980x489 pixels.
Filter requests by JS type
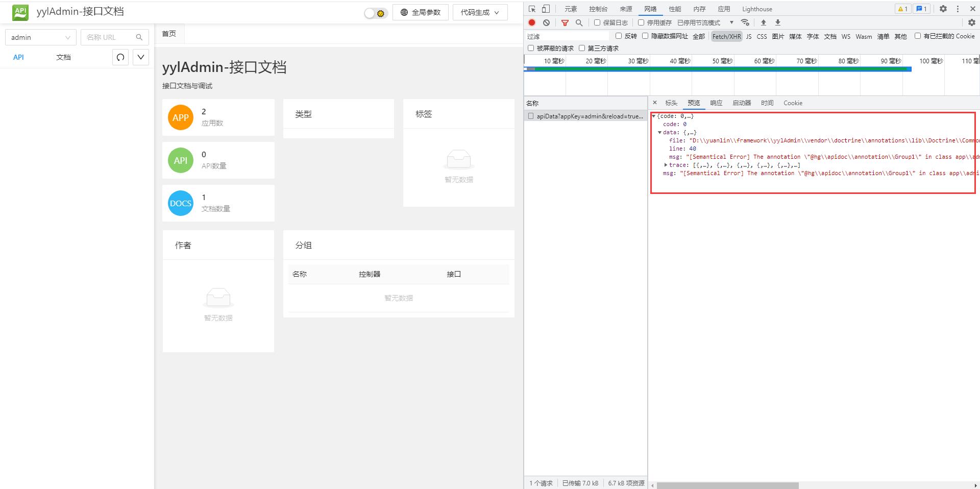click(x=748, y=36)
